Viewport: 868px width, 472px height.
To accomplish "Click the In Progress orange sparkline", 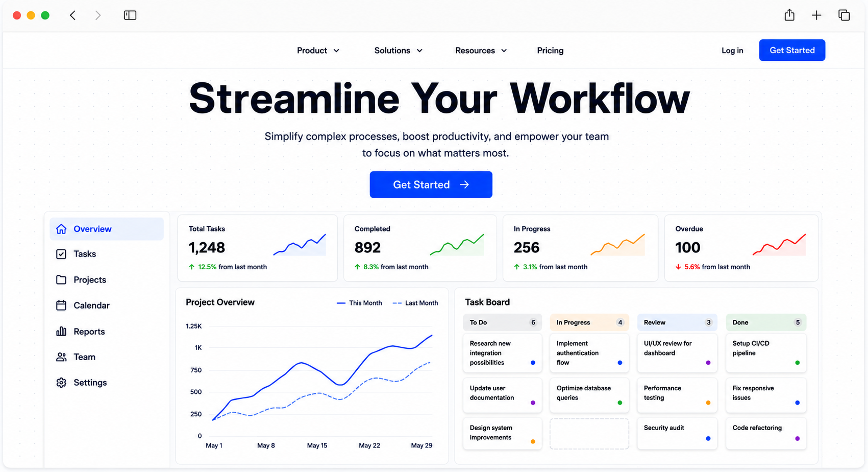I will coord(618,245).
